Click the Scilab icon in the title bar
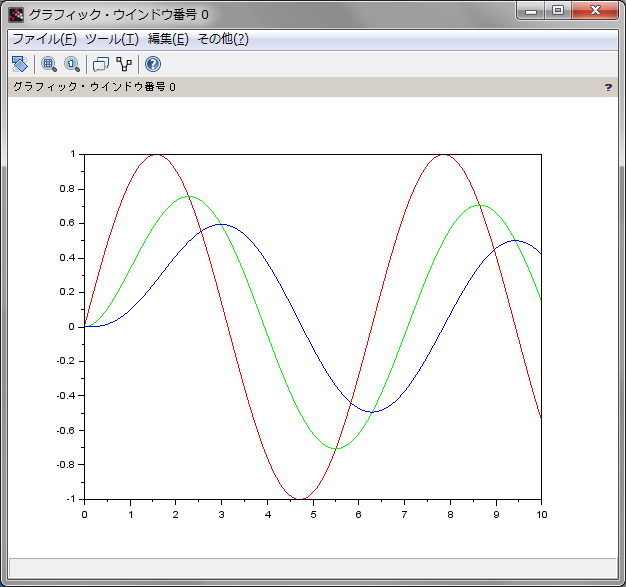The width and height of the screenshot is (626, 587). [16, 14]
